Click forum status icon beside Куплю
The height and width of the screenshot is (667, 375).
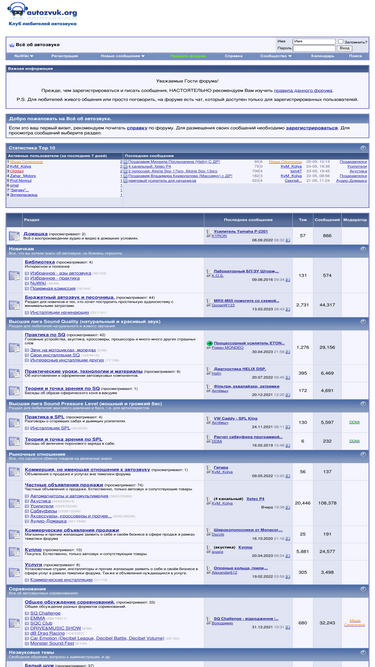point(14,551)
